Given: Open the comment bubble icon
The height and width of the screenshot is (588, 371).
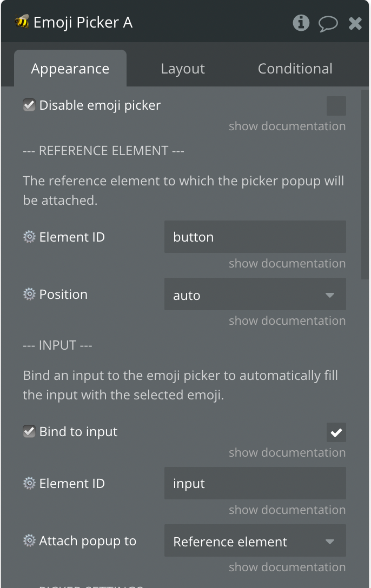Looking at the screenshot, I should tap(328, 23).
